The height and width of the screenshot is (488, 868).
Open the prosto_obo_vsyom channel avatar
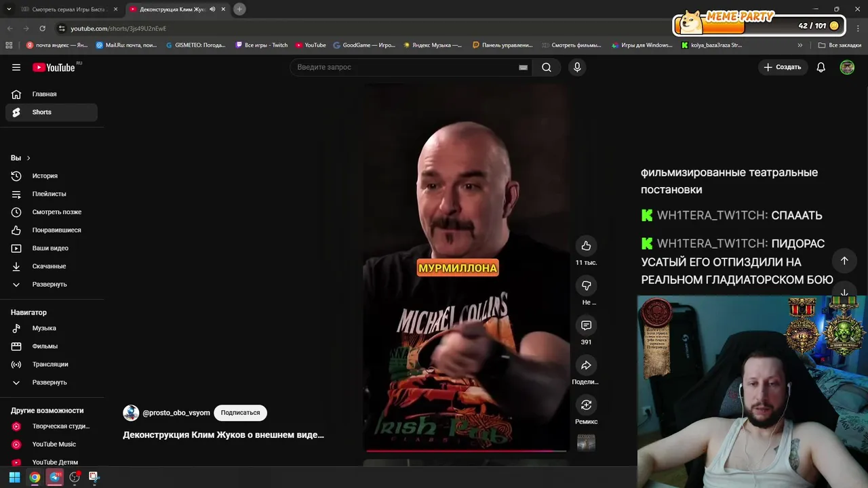pos(131,413)
